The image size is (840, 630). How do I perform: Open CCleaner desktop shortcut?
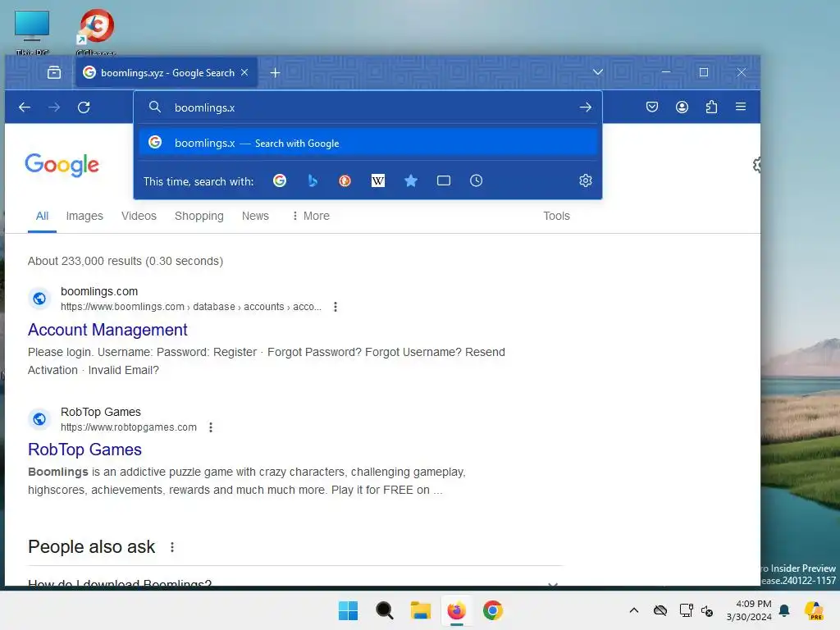point(97,31)
